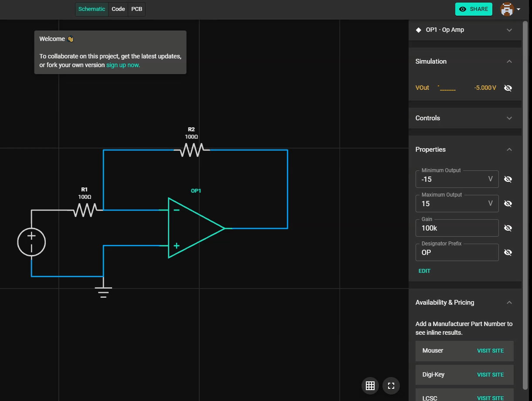
Task: Collapse the Properties section
Action: coord(509,150)
